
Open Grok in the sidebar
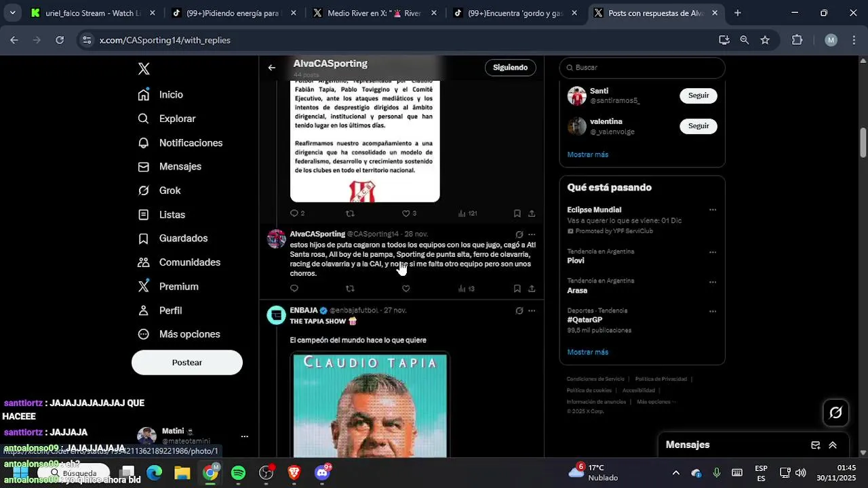159,190
